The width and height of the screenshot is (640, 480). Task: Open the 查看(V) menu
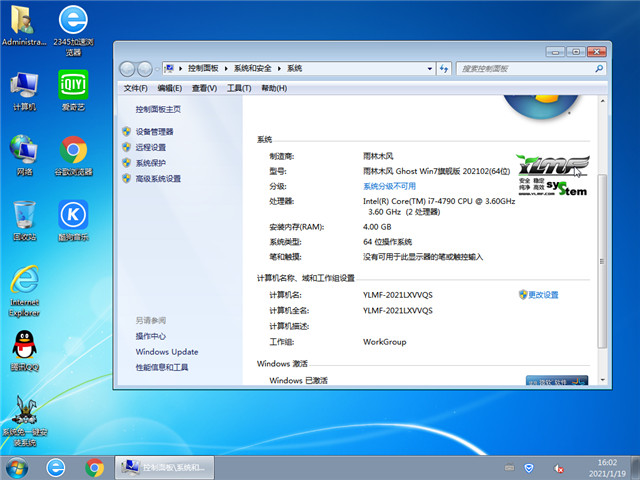click(204, 88)
